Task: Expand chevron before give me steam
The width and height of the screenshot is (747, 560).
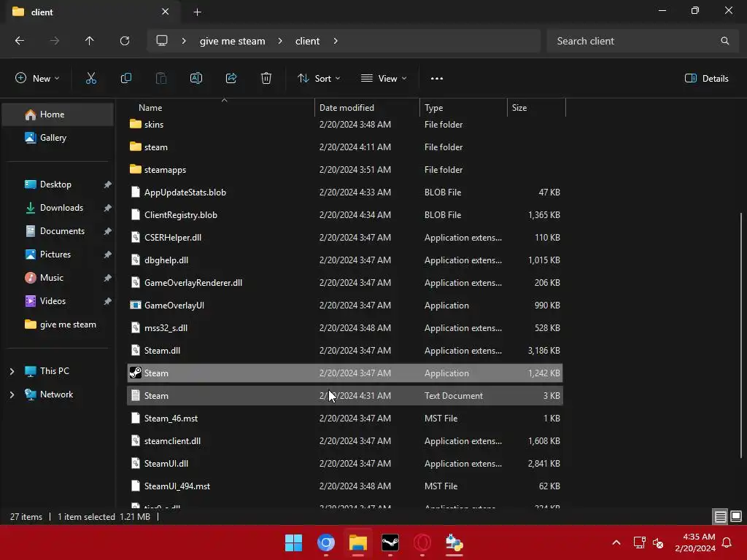Action: tap(184, 41)
